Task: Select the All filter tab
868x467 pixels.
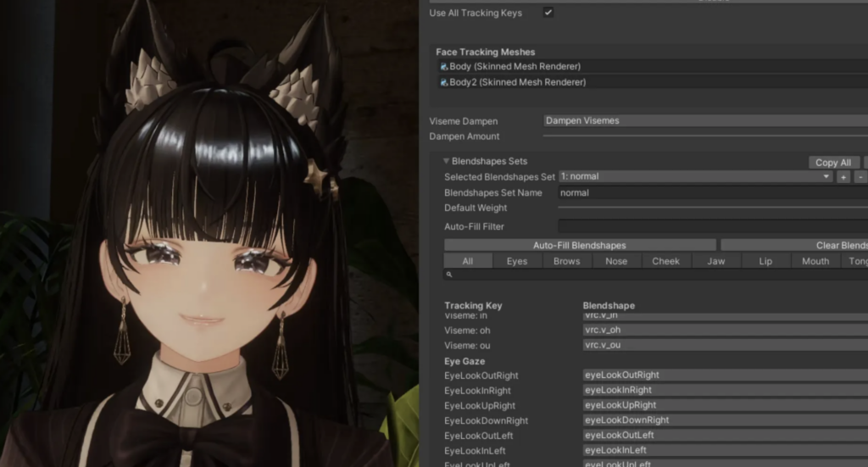Action: (x=468, y=261)
